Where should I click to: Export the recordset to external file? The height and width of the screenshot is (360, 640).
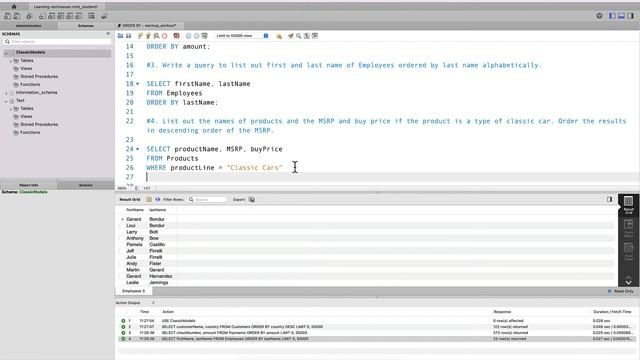(252, 200)
